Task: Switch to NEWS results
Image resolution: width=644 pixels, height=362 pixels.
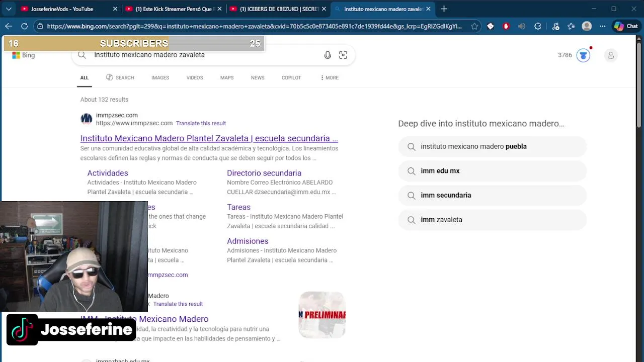Action: tap(258, 78)
